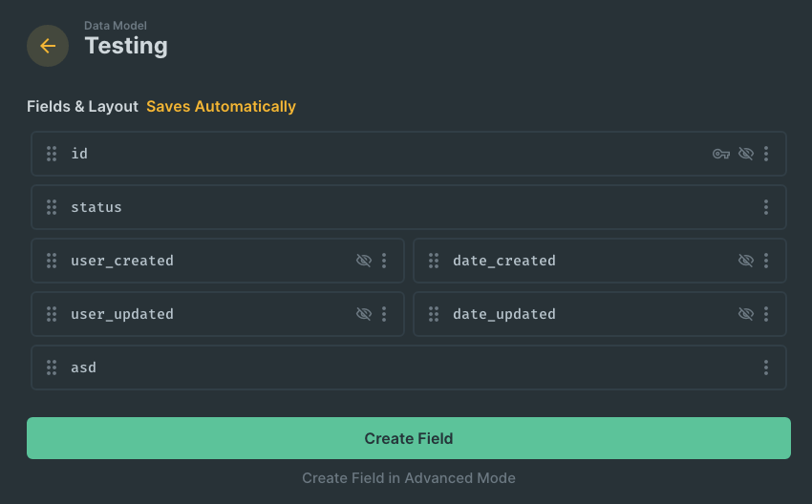812x504 pixels.
Task: Select the id field name
Action: pos(79,154)
